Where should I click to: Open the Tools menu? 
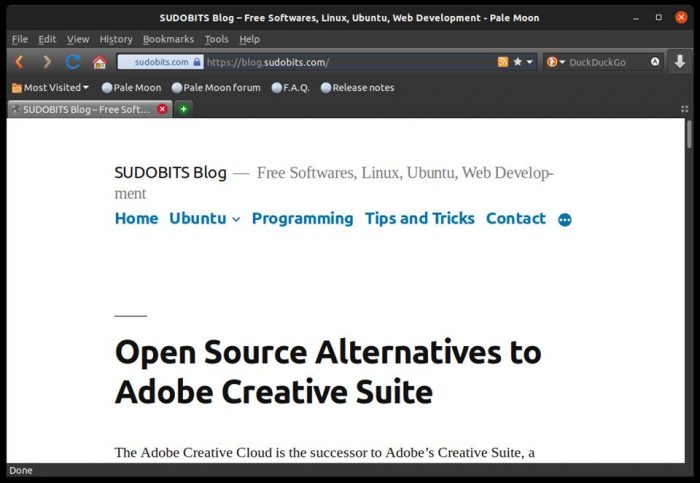(216, 39)
